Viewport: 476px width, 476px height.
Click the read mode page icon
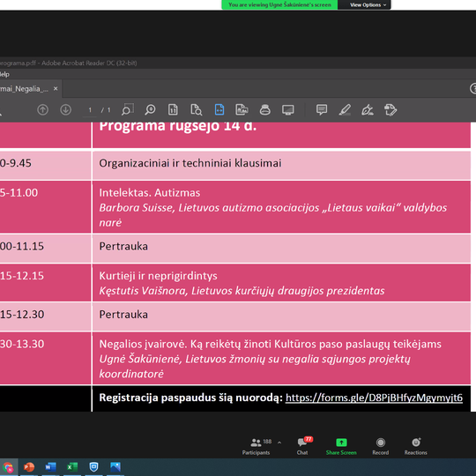point(242,109)
